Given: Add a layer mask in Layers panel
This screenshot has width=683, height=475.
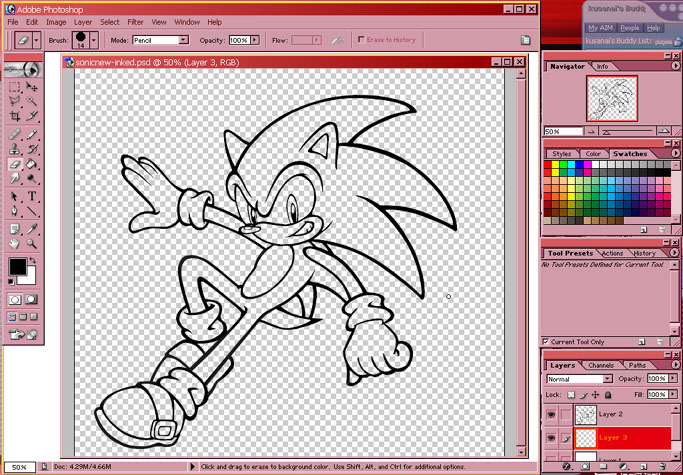Looking at the screenshot, I should tap(585, 467).
